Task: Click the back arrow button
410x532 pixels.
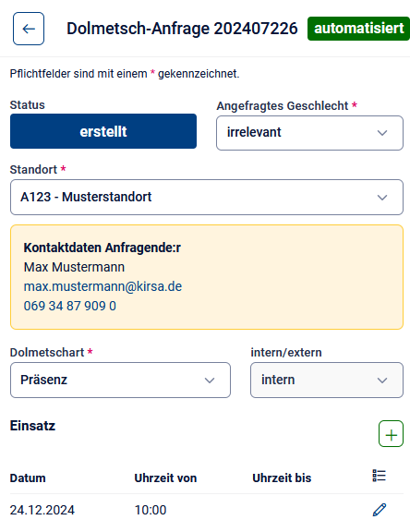Action: pos(29,29)
